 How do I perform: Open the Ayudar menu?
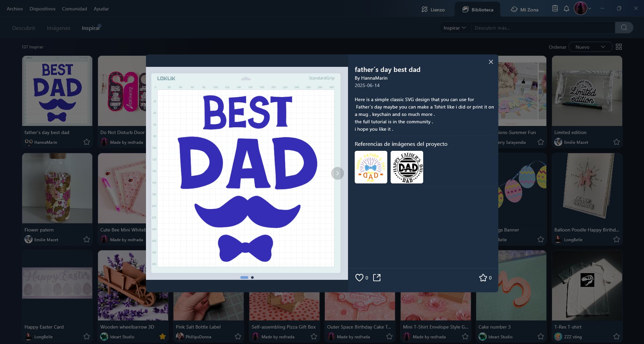point(101,9)
